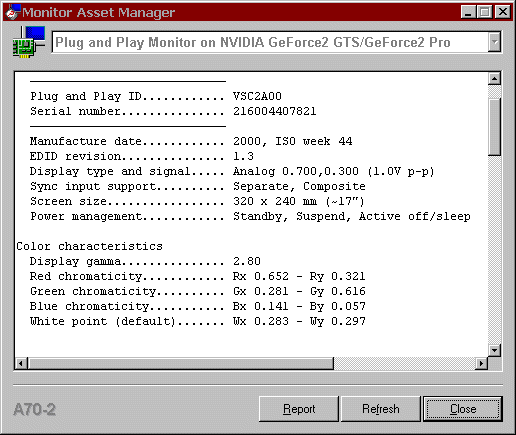Minimize the Monitor Asset Manager window
The width and height of the screenshot is (516, 435).
point(468,12)
